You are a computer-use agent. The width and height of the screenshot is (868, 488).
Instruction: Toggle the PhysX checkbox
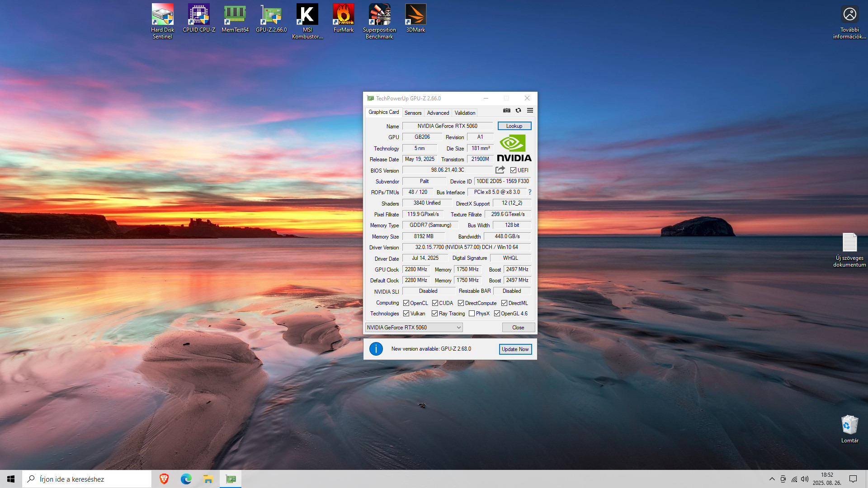(472, 314)
